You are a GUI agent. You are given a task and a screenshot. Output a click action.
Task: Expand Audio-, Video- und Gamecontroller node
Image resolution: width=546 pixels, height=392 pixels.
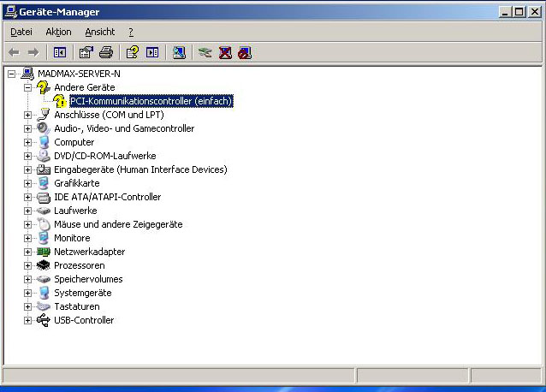[28, 128]
